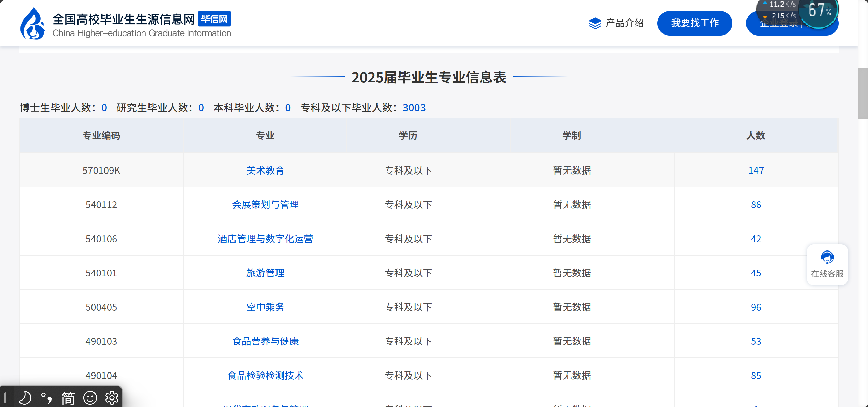Viewport: 868px width, 407px height.
Task: Toggle the 简 simplified Chinese button
Action: (68, 398)
